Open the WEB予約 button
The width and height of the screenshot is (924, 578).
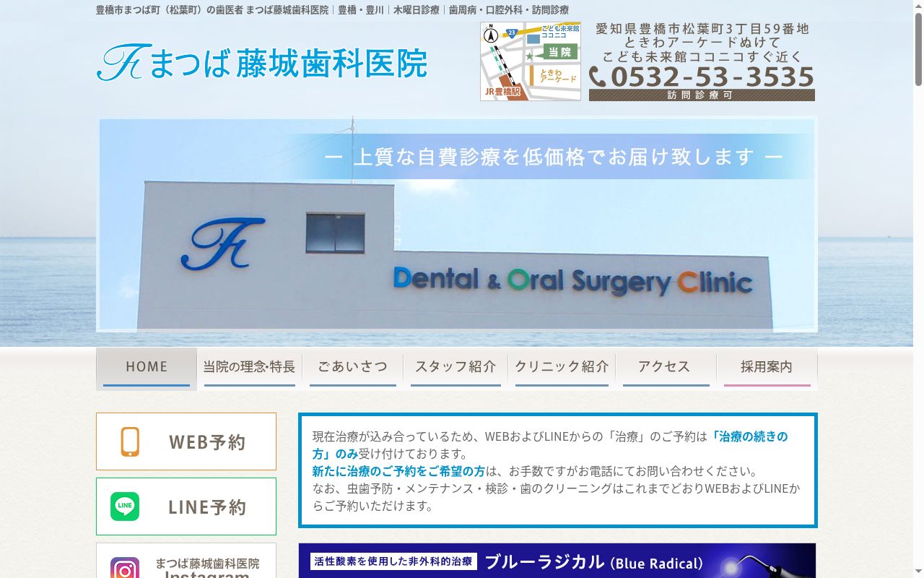[186, 441]
